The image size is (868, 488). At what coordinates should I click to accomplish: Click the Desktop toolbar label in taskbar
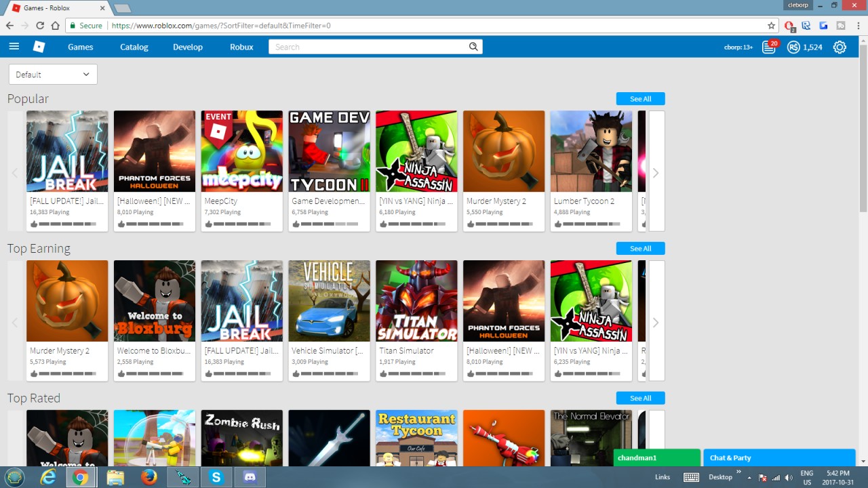point(720,477)
